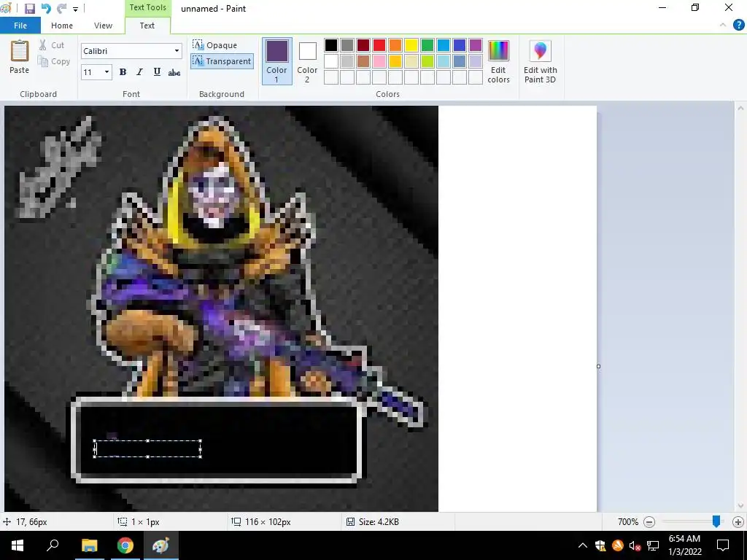Click the Text Tools contextual tab

tap(147, 7)
